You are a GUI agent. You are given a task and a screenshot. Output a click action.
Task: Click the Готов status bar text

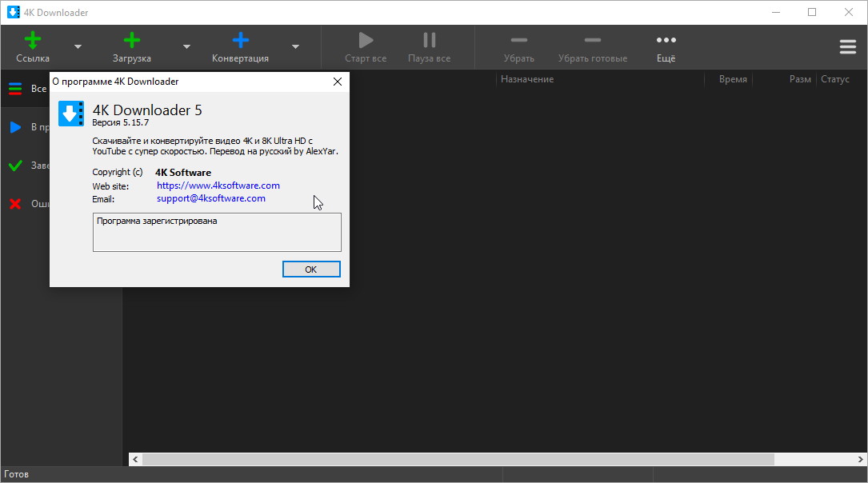[16, 474]
